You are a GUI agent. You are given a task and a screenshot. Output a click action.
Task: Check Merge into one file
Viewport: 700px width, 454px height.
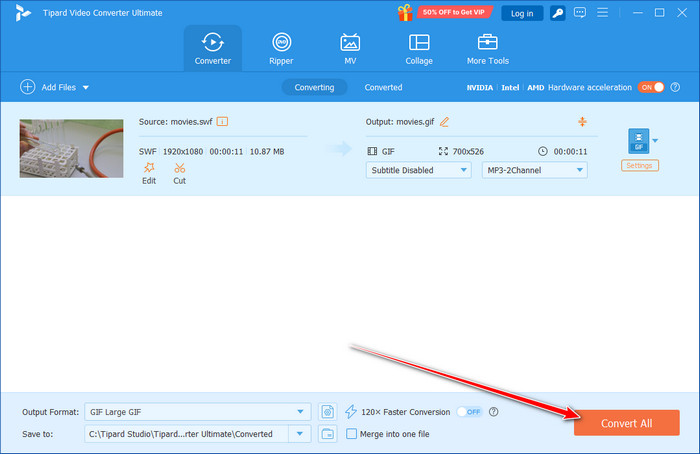tap(352, 433)
